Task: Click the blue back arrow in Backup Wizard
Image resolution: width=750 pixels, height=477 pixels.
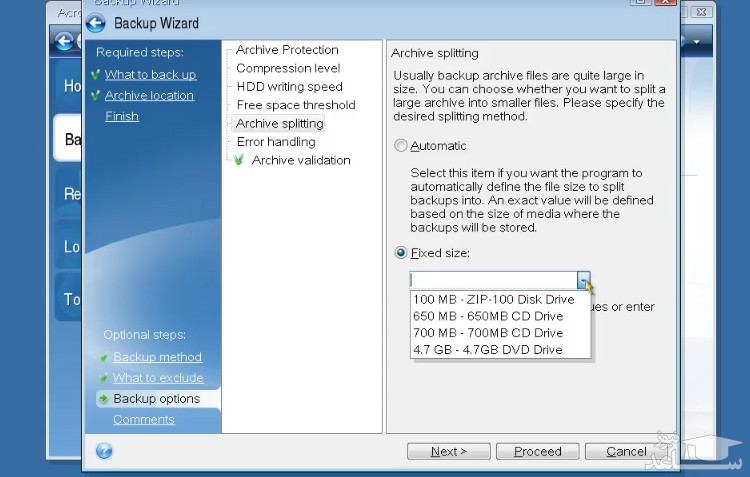Action: point(96,23)
